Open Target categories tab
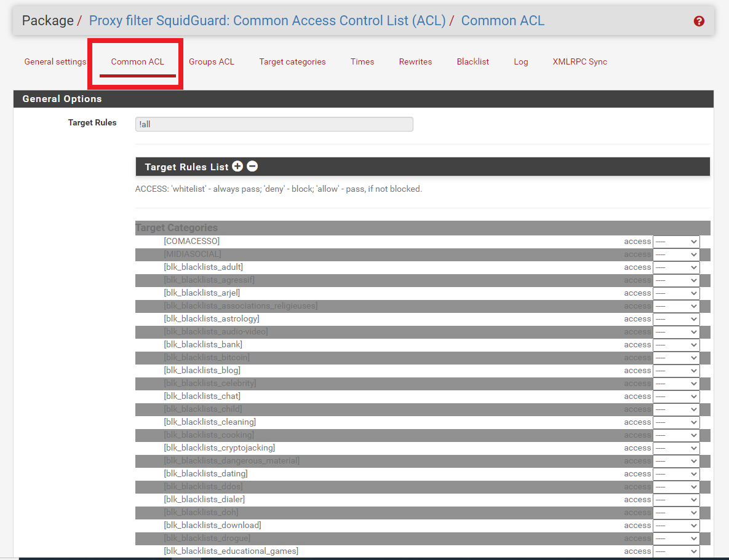The height and width of the screenshot is (560, 729). point(292,62)
